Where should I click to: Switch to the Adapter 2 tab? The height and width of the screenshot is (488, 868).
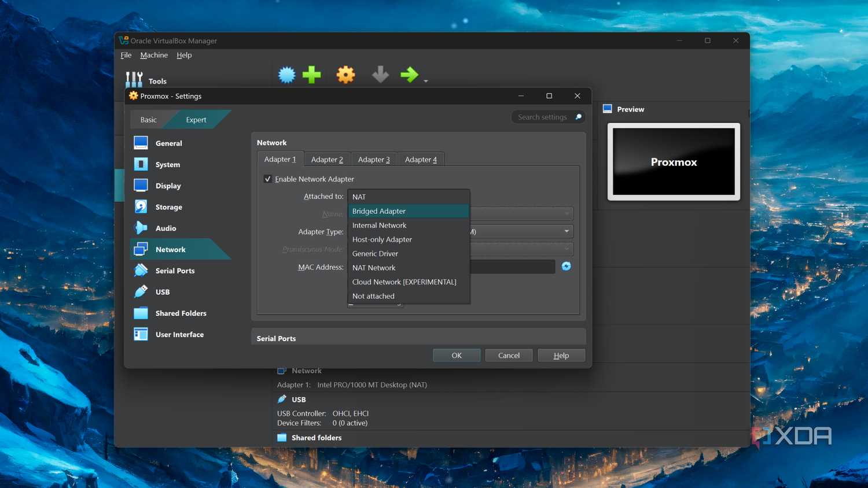click(x=327, y=160)
